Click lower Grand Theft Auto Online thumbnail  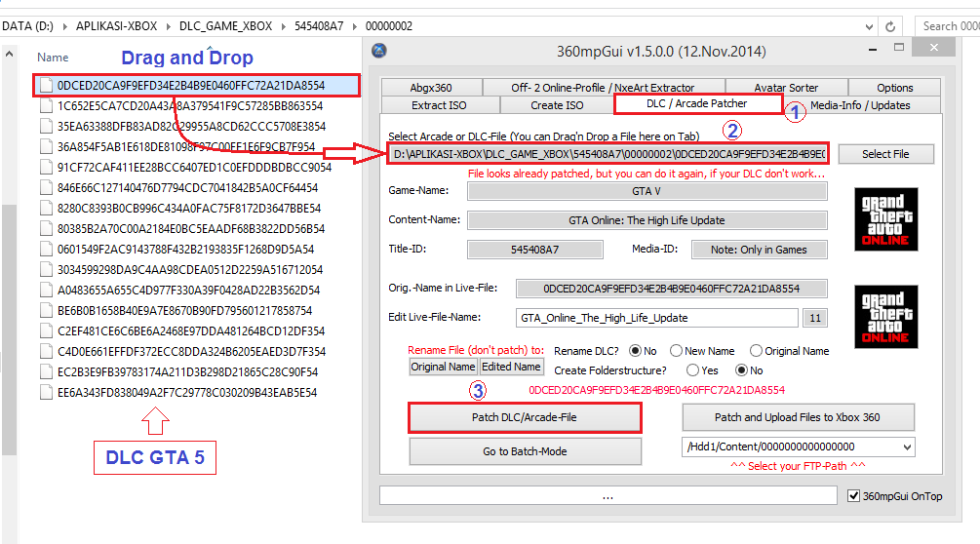coord(885,317)
